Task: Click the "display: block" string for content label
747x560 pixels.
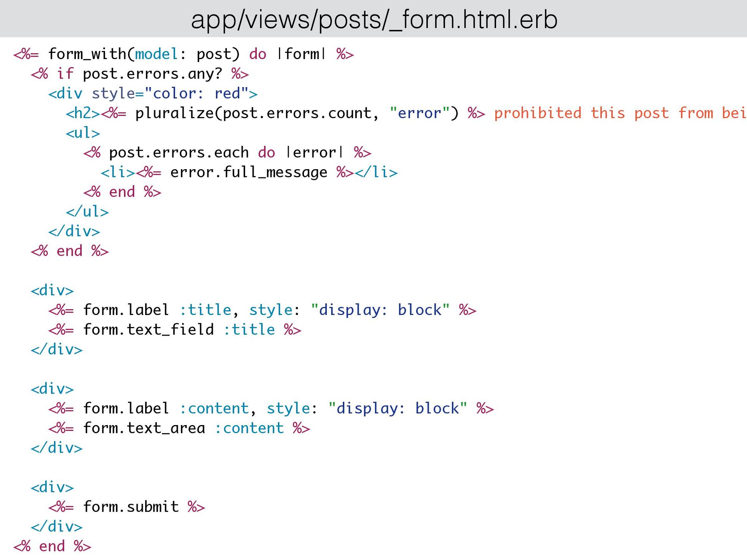Action: point(397,408)
